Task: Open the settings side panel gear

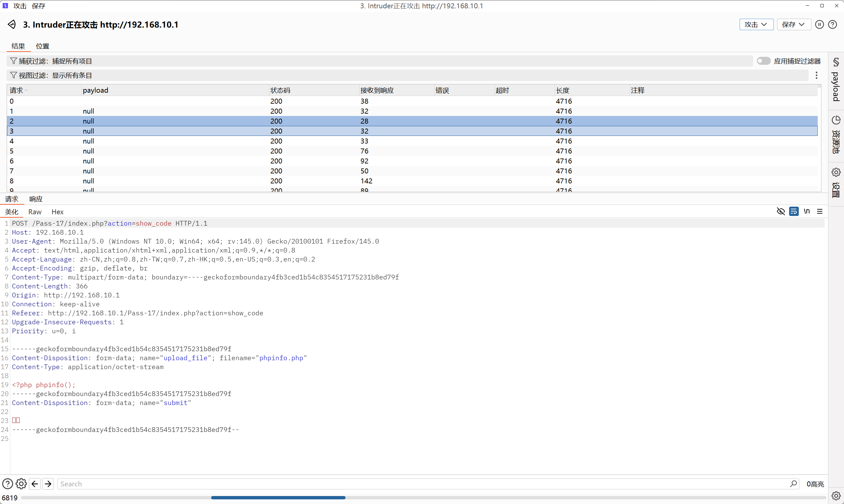Action: (x=836, y=172)
